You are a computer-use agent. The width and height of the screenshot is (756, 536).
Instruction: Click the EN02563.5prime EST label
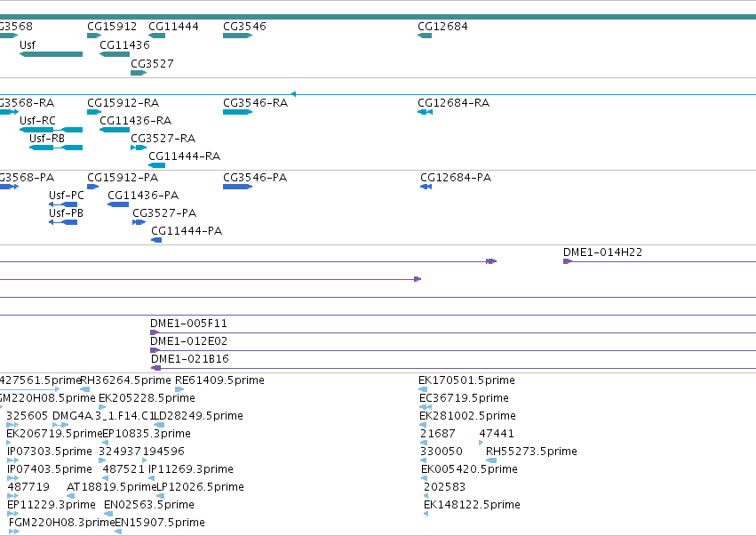149,505
